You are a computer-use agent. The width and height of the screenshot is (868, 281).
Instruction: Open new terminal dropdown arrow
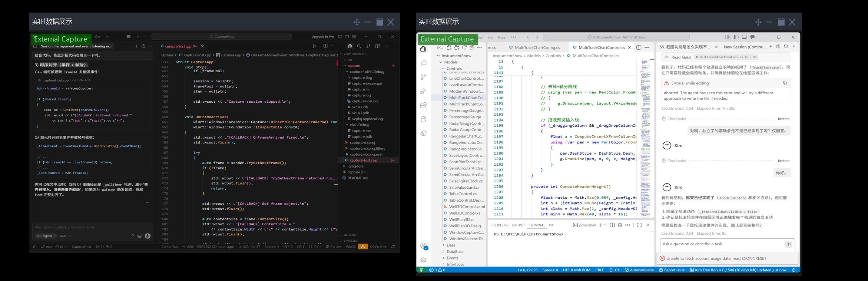[x=606, y=225]
